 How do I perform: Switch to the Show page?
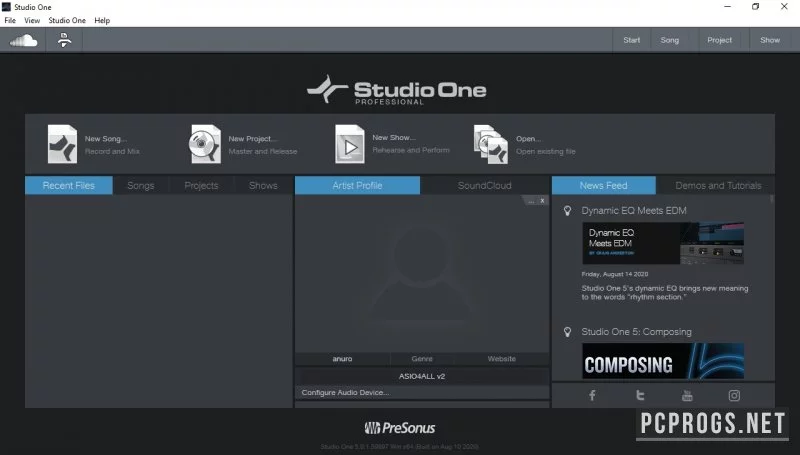click(770, 40)
